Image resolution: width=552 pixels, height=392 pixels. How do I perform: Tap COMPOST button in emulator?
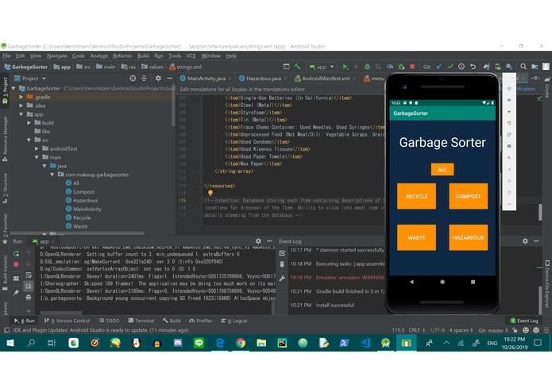pyautogui.click(x=469, y=196)
